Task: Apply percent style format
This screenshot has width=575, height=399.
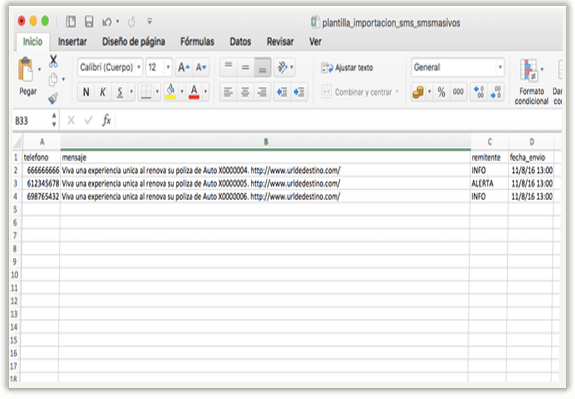Action: 442,92
